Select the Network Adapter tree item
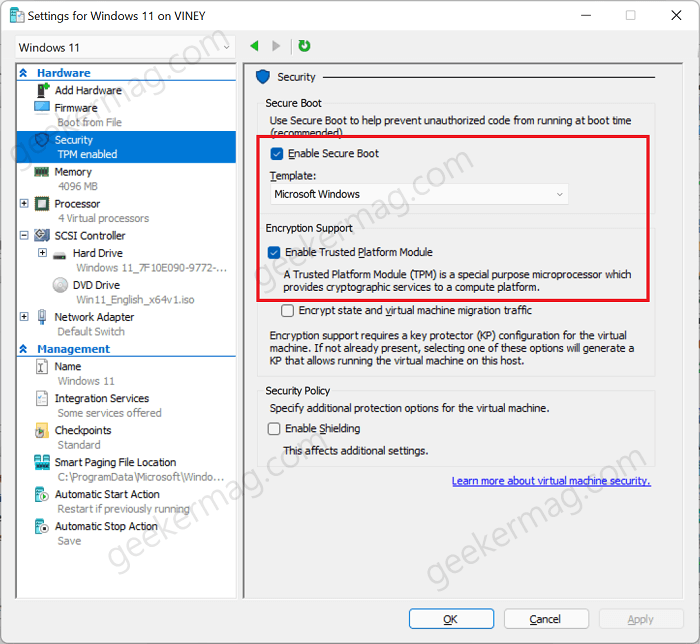The image size is (700, 644). click(94, 317)
